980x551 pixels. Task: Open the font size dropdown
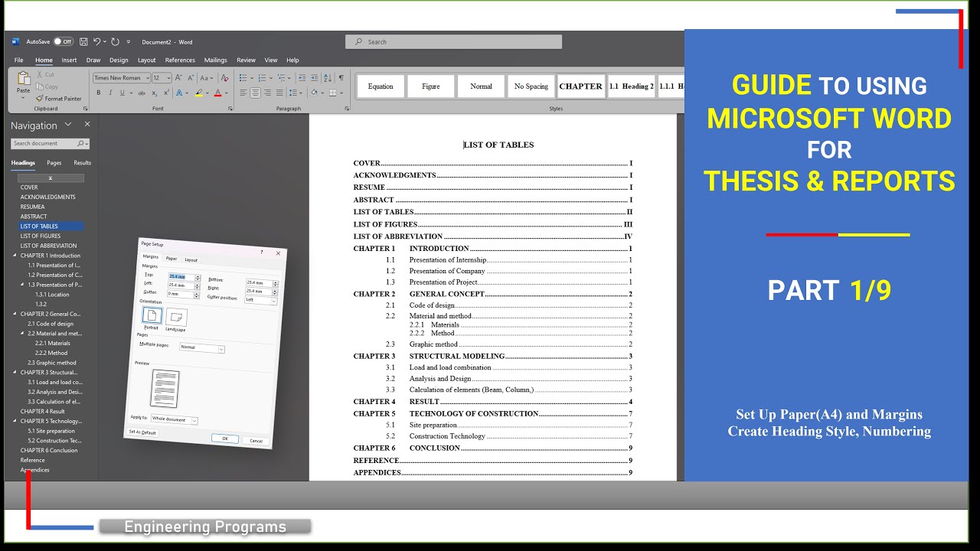[168, 78]
